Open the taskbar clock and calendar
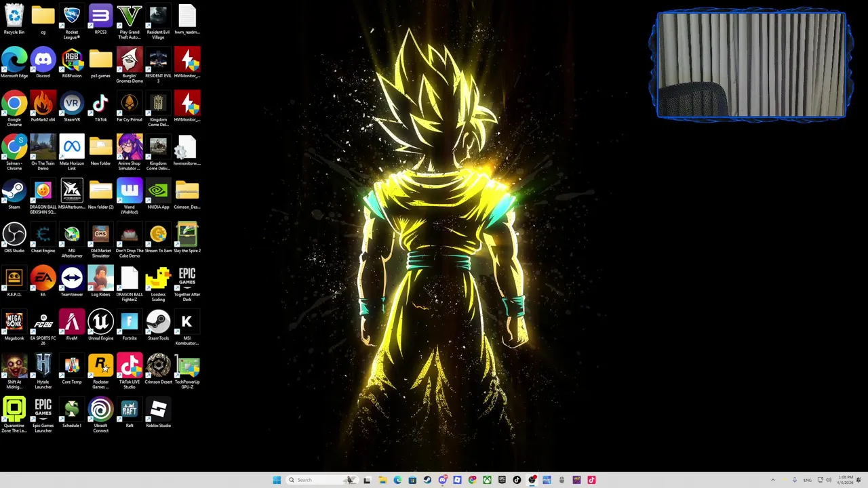Viewport: 868px width, 488px height. pos(845,480)
